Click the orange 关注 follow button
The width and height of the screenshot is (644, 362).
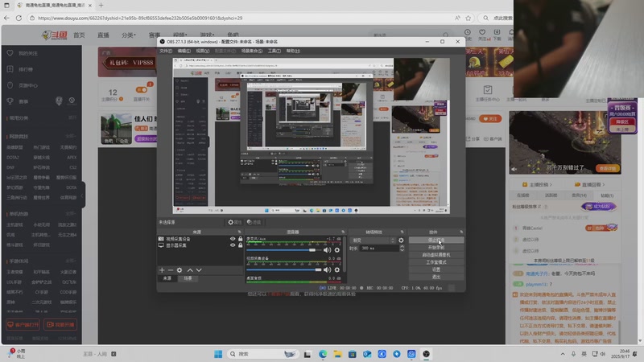click(490, 118)
